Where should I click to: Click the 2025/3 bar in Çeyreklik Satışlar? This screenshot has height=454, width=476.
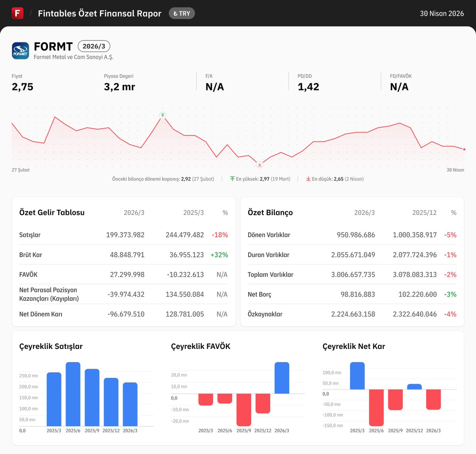(54, 399)
